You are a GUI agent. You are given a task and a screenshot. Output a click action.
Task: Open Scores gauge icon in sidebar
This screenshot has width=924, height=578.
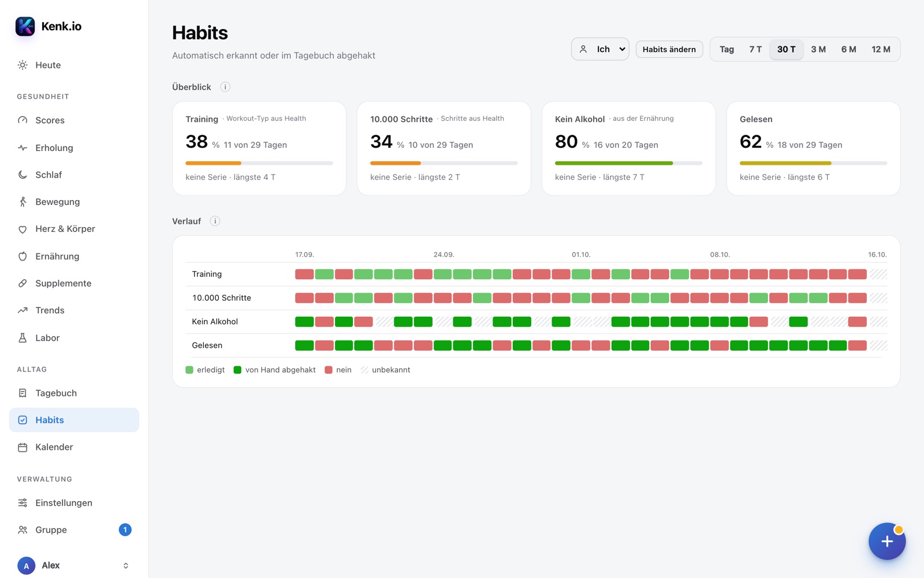[23, 120]
